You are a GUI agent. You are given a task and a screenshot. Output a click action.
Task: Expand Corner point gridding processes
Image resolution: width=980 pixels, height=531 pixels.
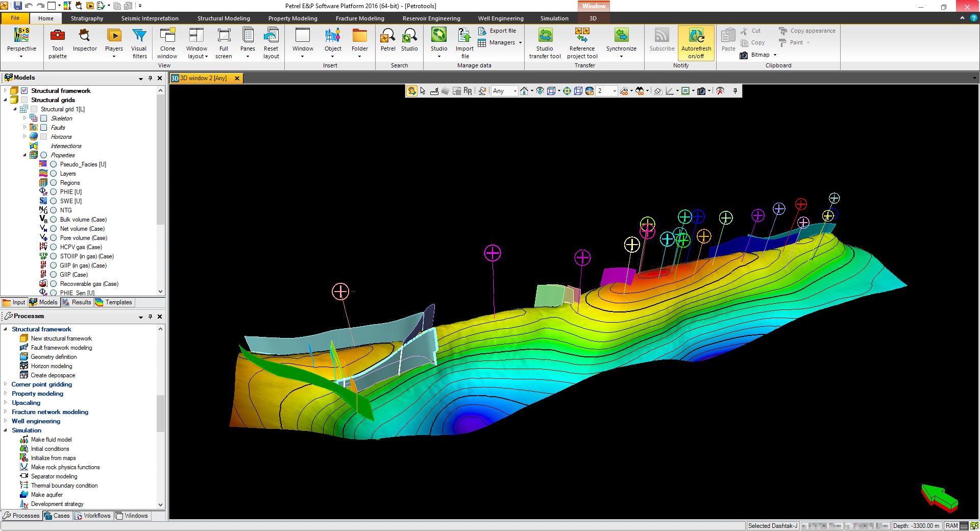[6, 384]
